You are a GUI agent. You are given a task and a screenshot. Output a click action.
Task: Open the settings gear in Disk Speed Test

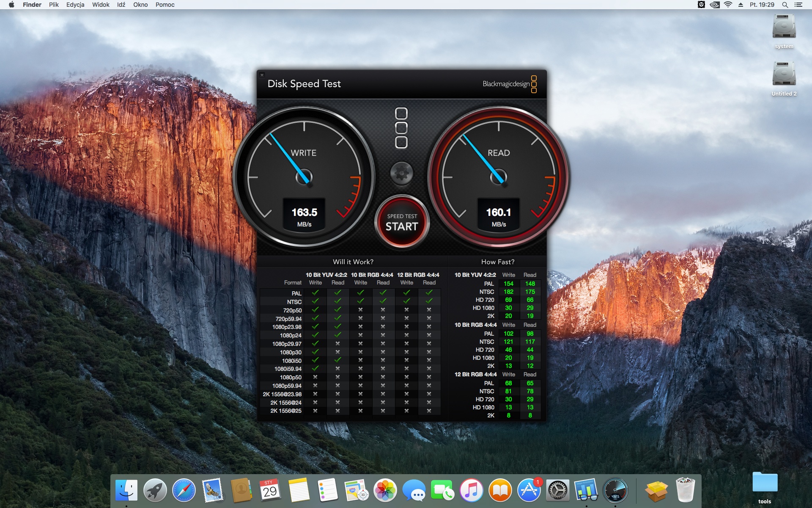[x=401, y=173]
